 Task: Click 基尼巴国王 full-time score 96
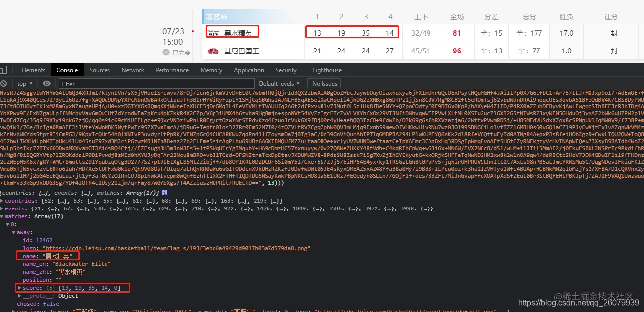tap(457, 51)
